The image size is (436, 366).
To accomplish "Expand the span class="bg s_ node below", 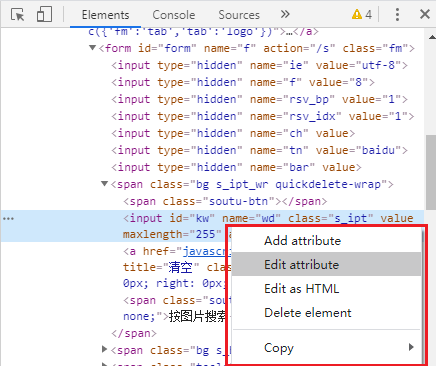I will tap(105, 349).
